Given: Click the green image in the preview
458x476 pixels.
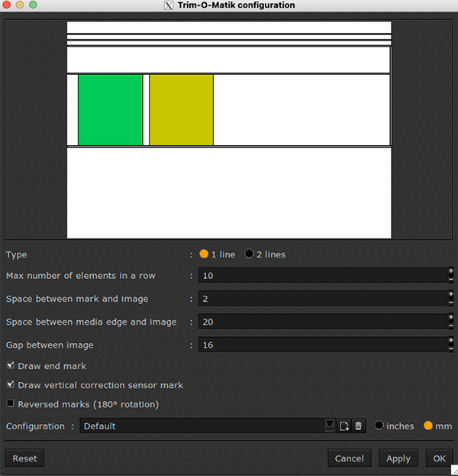Looking at the screenshot, I should click(110, 109).
